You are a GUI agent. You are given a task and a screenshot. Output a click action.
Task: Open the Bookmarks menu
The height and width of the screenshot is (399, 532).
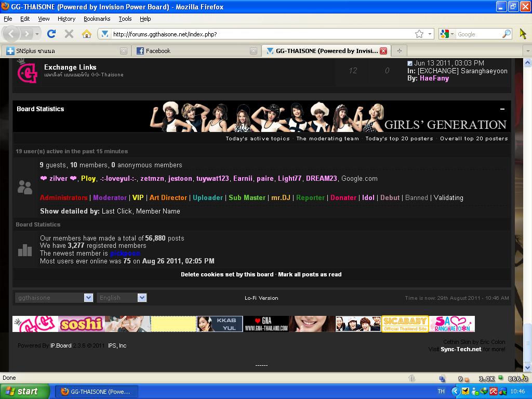coord(97,19)
